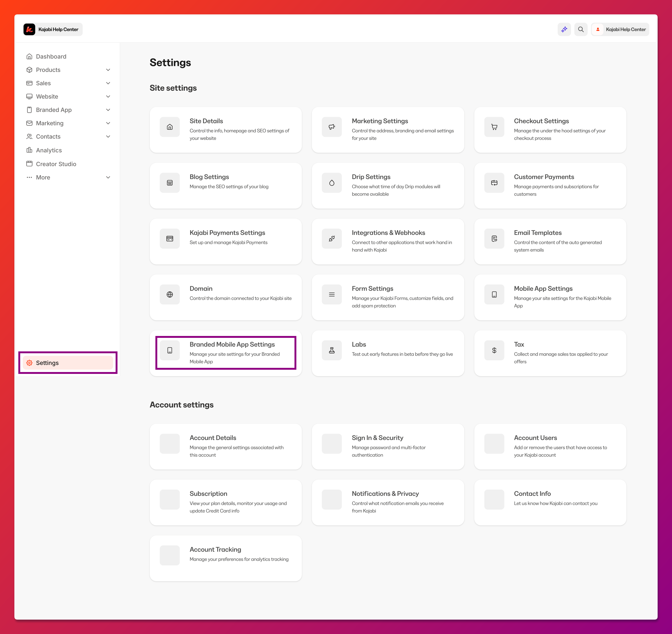Click the Customer Payments icon
The height and width of the screenshot is (634, 672).
pos(494,183)
